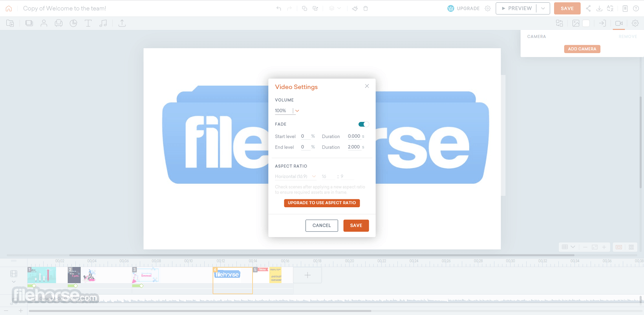The height and width of the screenshot is (315, 644).
Task: Click the paste icon in the top bar
Action: [x=315, y=8]
